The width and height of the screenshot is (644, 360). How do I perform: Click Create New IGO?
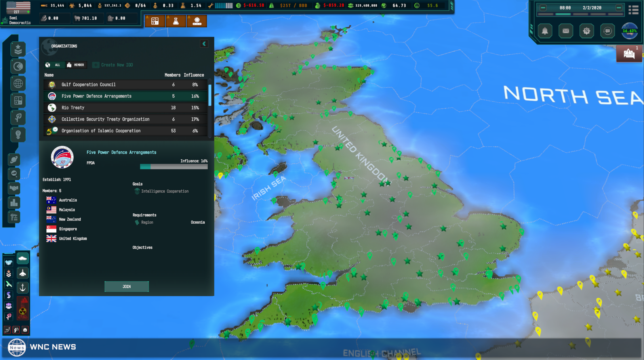113,65
